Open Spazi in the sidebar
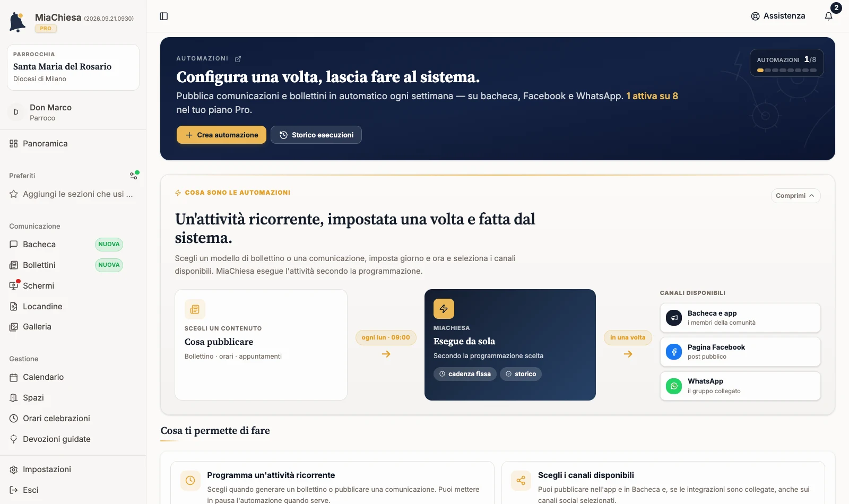This screenshot has width=849, height=504. (73, 398)
